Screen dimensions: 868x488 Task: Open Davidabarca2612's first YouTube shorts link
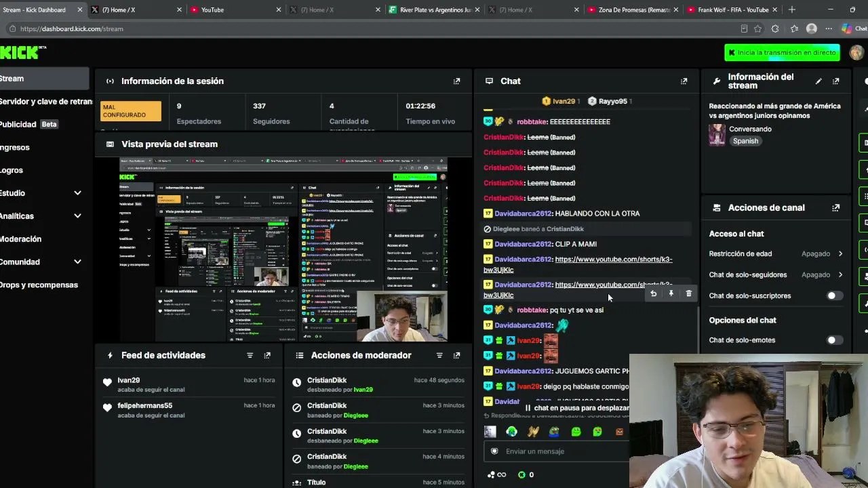pyautogui.click(x=578, y=264)
